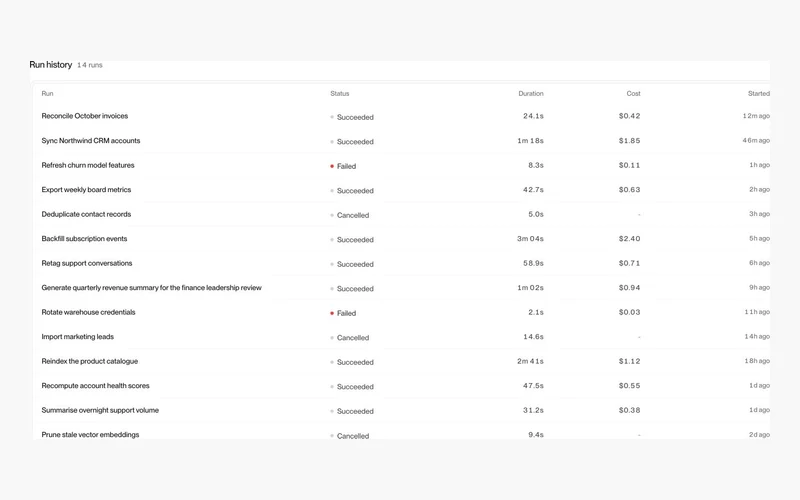Click Failed status of Rotate warehouse credentials
800x500 pixels.
point(343,313)
